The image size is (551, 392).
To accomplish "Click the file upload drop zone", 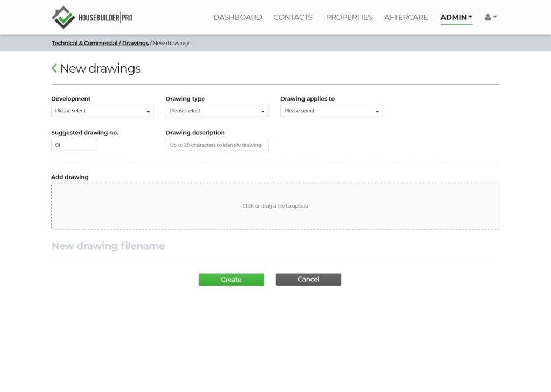I will 275,206.
